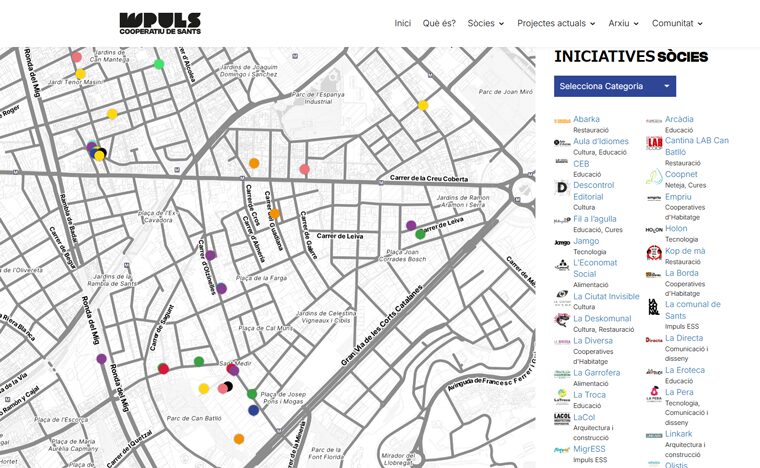Expand the Comunitat menu
This screenshot has height=468, width=760.
(x=677, y=23)
